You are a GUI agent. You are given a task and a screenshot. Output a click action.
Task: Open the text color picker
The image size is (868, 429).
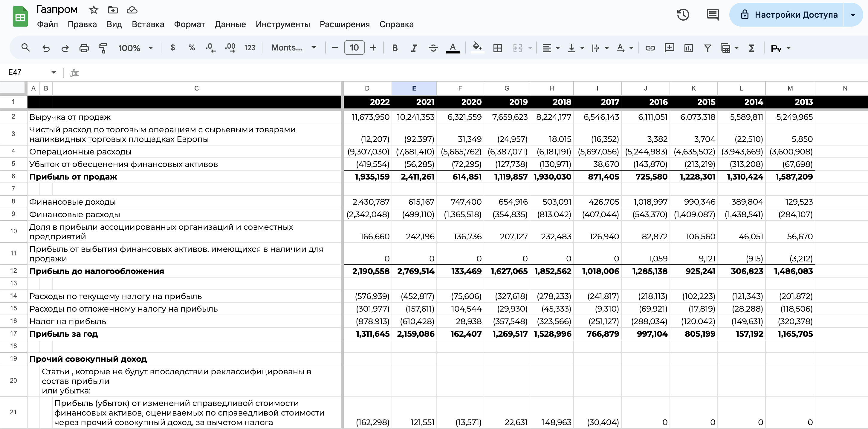click(x=453, y=48)
